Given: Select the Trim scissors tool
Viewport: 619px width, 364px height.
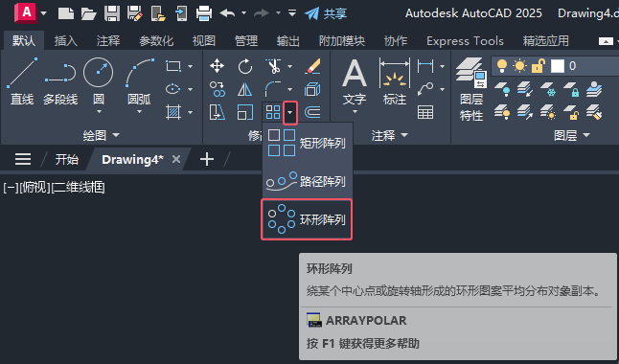Looking at the screenshot, I should point(273,66).
